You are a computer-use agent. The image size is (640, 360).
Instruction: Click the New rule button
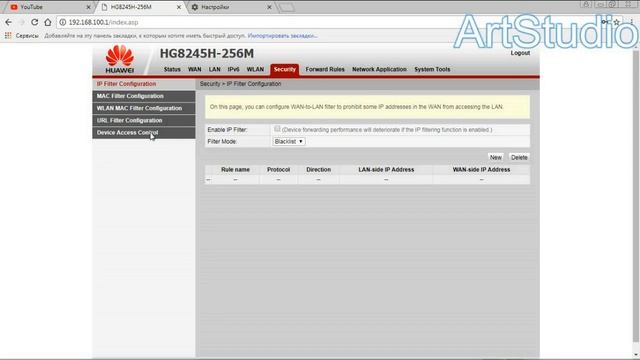pos(496,157)
